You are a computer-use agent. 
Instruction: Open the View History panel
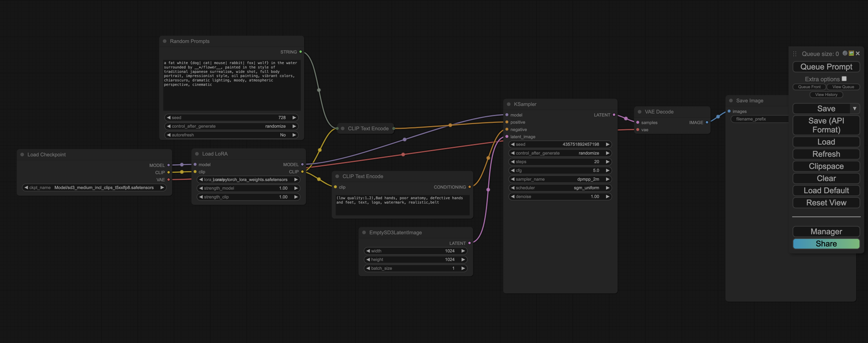coord(826,95)
